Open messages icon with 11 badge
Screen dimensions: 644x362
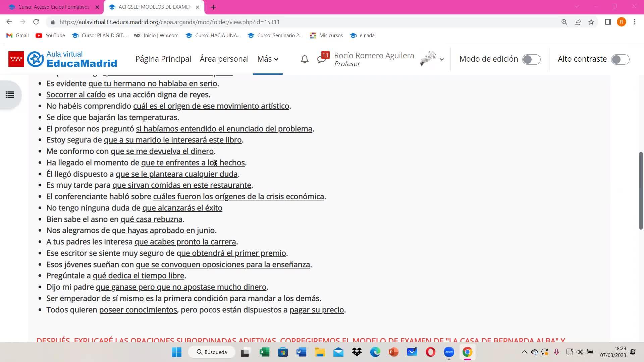(x=322, y=59)
